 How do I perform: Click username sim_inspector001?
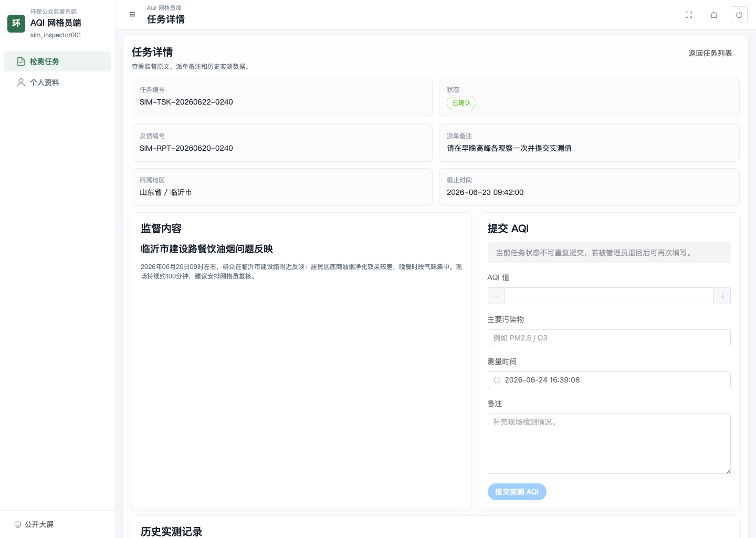pyautogui.click(x=56, y=35)
